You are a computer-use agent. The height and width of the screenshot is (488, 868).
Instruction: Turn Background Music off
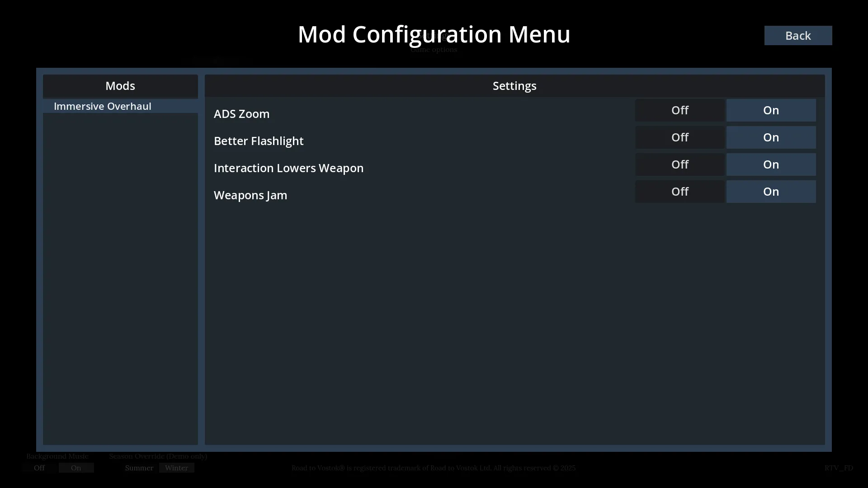coord(39,468)
